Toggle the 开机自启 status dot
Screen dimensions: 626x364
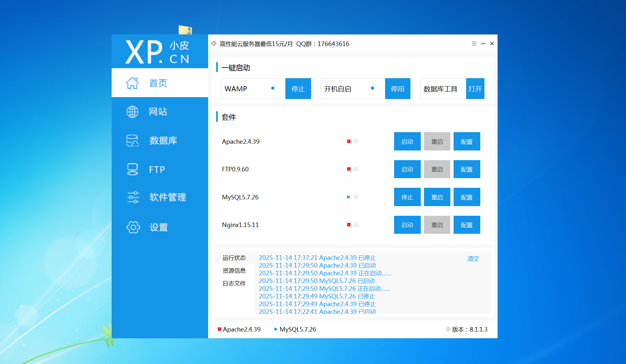(373, 88)
